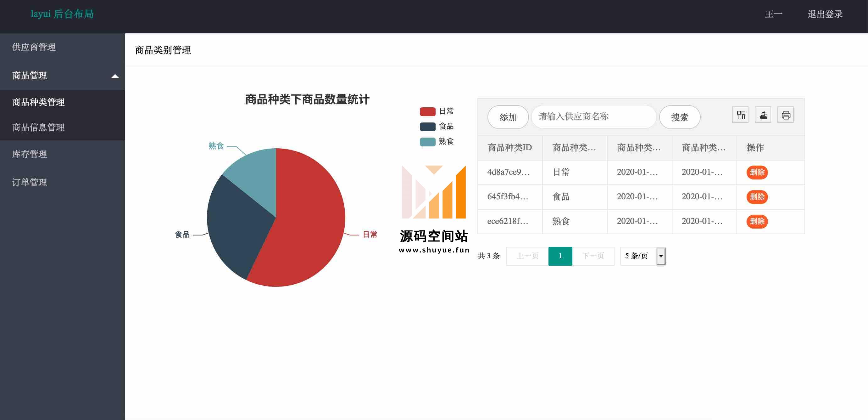Viewport: 868px width, 420px height.
Task: Click the export table icon
Action: (x=763, y=115)
